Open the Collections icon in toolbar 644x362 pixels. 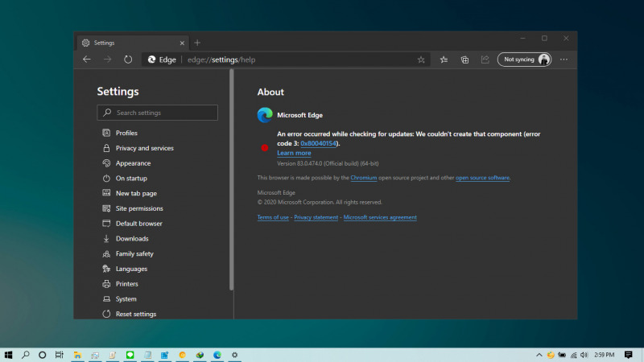464,60
